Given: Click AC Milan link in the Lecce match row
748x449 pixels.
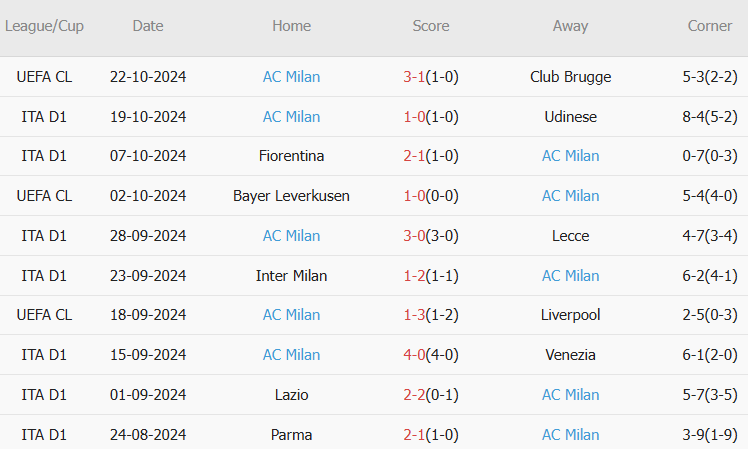Looking at the screenshot, I should (x=291, y=236).
